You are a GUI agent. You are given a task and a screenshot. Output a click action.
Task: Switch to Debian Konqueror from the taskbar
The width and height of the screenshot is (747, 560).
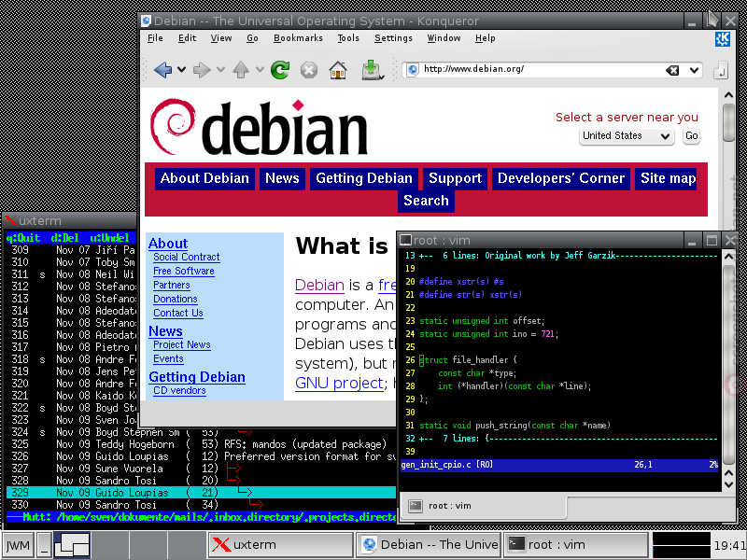(x=428, y=545)
